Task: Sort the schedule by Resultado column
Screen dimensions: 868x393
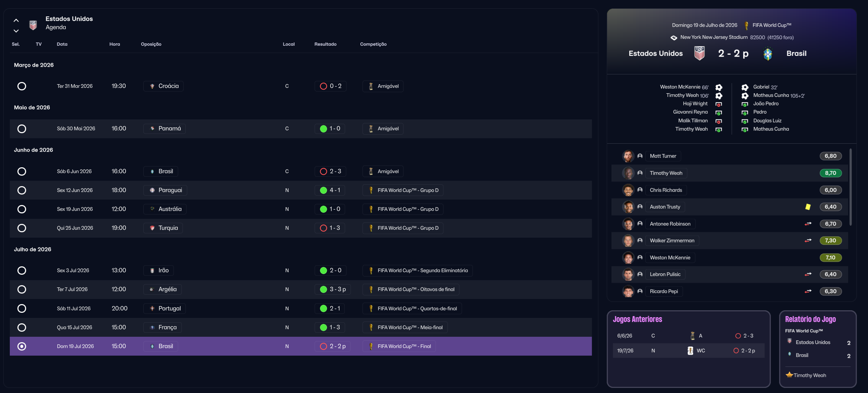Action: [x=325, y=44]
